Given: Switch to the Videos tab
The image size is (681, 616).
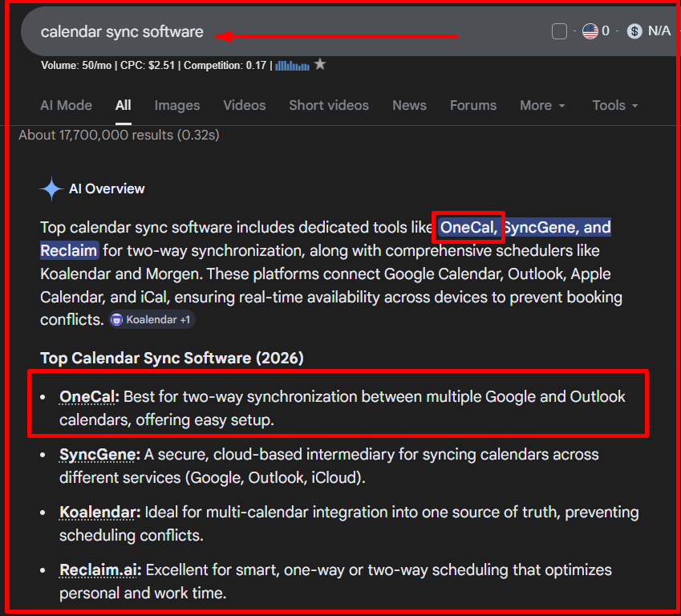Looking at the screenshot, I should click(x=244, y=105).
